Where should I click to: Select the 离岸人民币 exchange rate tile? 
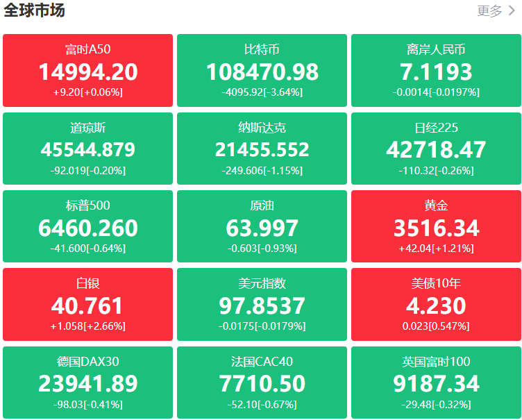436,71
